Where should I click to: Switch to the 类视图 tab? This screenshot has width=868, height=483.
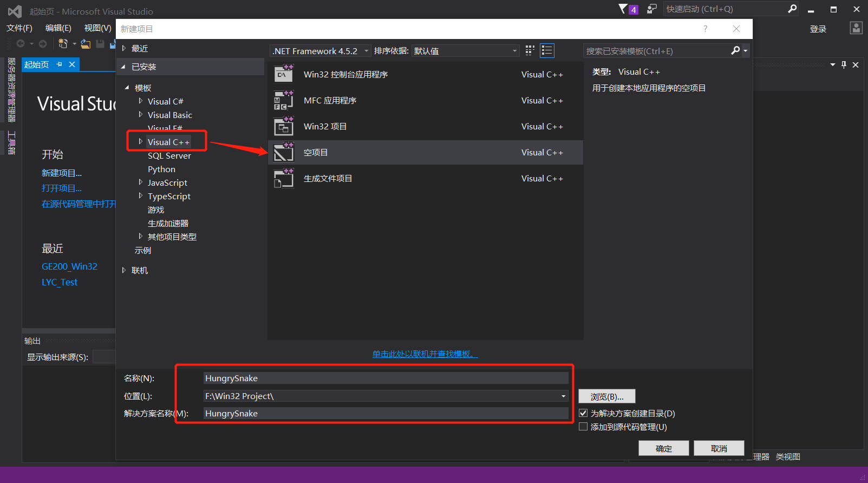(x=788, y=456)
